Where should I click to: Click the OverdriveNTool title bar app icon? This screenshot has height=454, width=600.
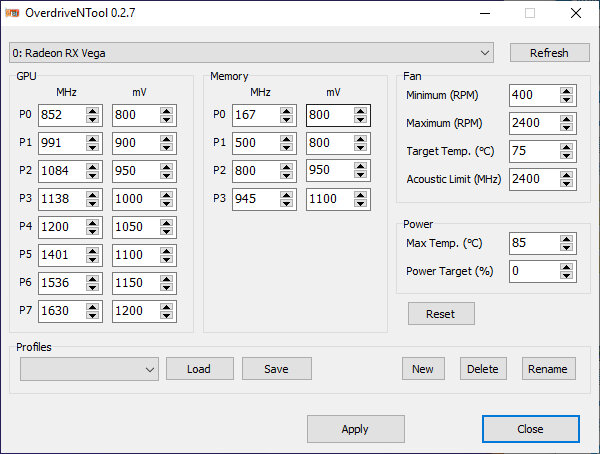point(12,13)
